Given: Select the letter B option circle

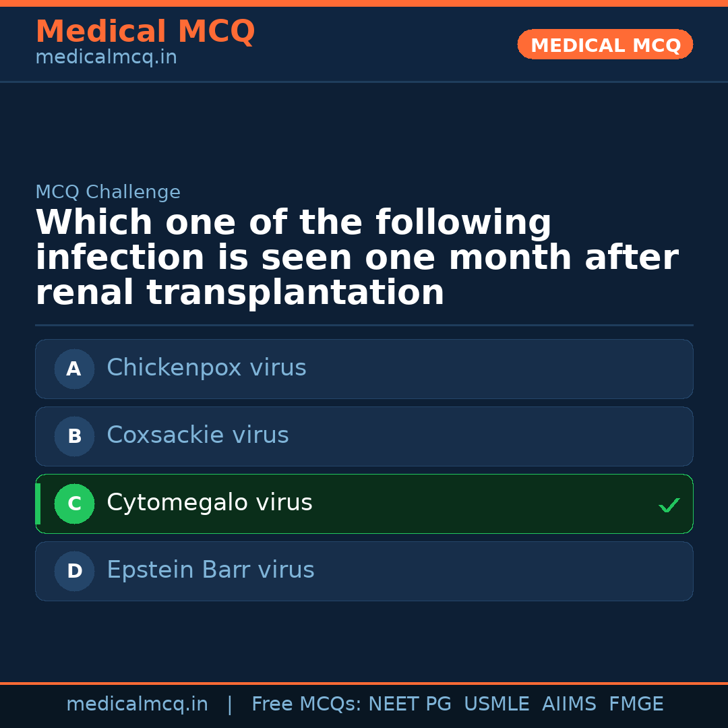Looking at the screenshot, I should click(74, 436).
